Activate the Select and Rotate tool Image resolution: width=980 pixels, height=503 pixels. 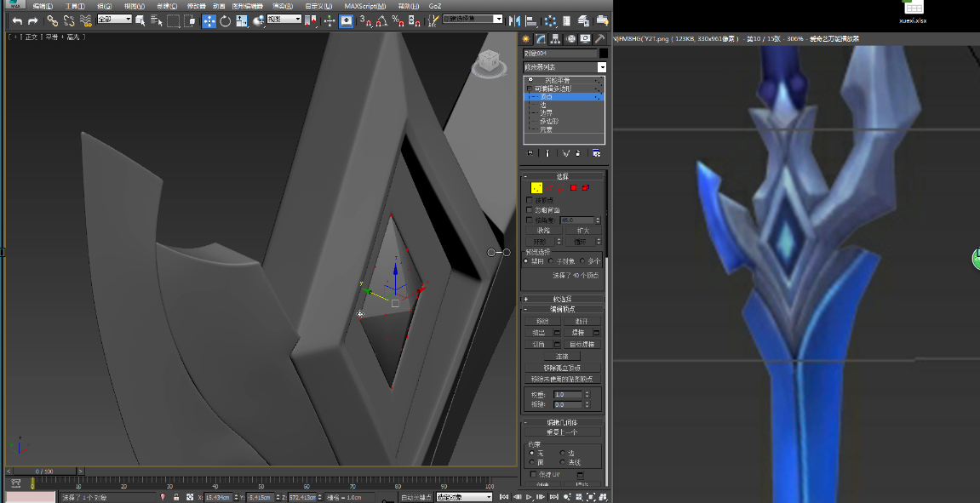(225, 20)
